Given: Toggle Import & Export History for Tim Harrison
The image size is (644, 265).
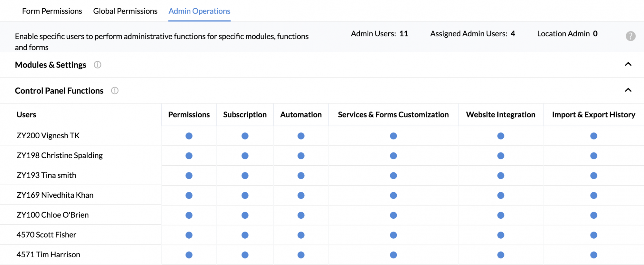Looking at the screenshot, I should pos(594,255).
